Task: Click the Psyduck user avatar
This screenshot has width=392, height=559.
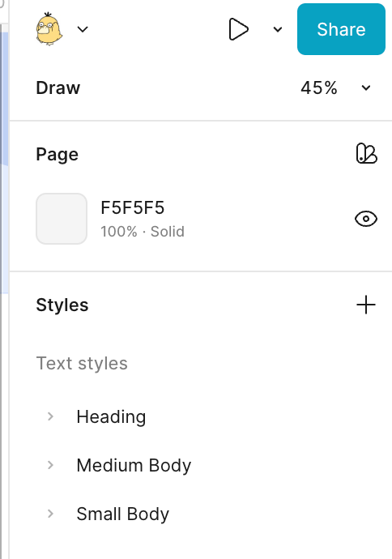Action: pyautogui.click(x=49, y=29)
